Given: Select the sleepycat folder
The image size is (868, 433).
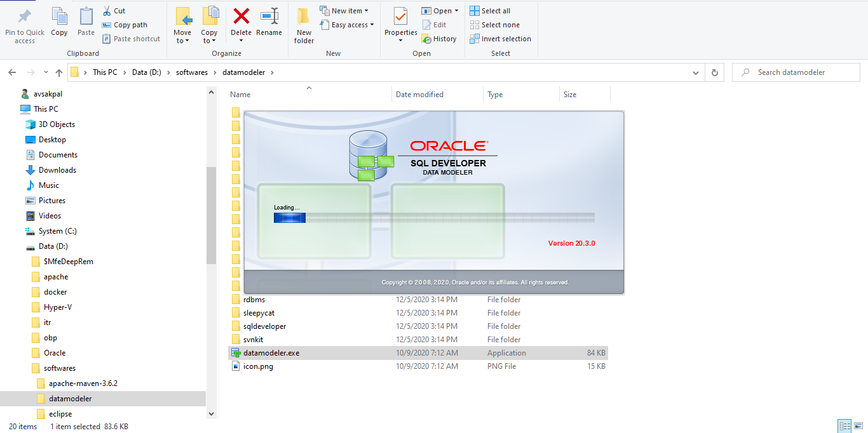Looking at the screenshot, I should point(259,313).
